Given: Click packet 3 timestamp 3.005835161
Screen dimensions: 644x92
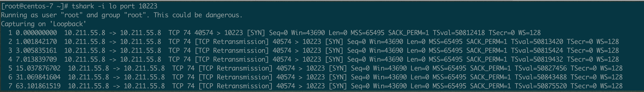Looking at the screenshot, I should coord(36,51).
